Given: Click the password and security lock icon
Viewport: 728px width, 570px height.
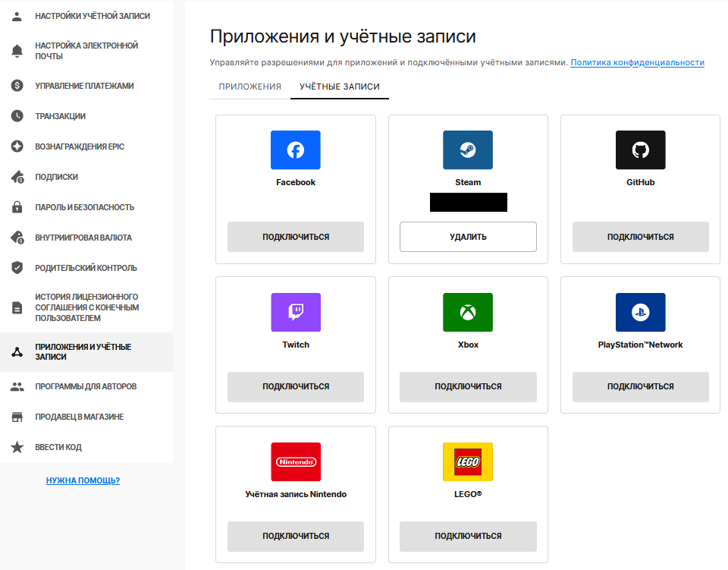Looking at the screenshot, I should pos(17,207).
